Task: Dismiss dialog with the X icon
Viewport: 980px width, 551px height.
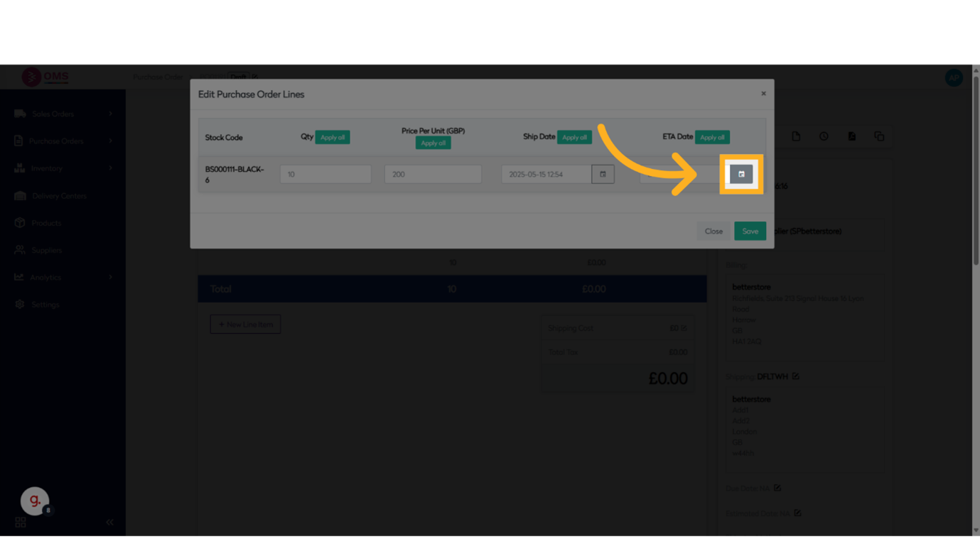Action: (763, 94)
